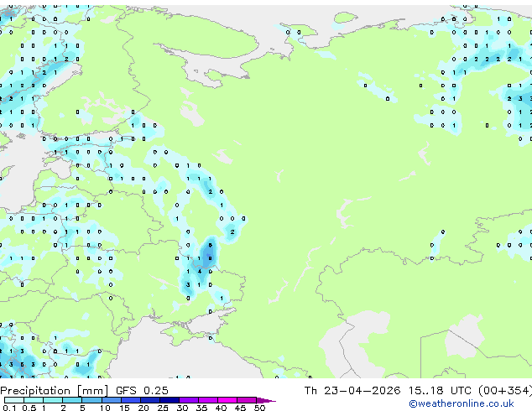The width and height of the screenshot is (532, 411).
Task: Click the "25" legend scale label
Action: (x=163, y=408)
